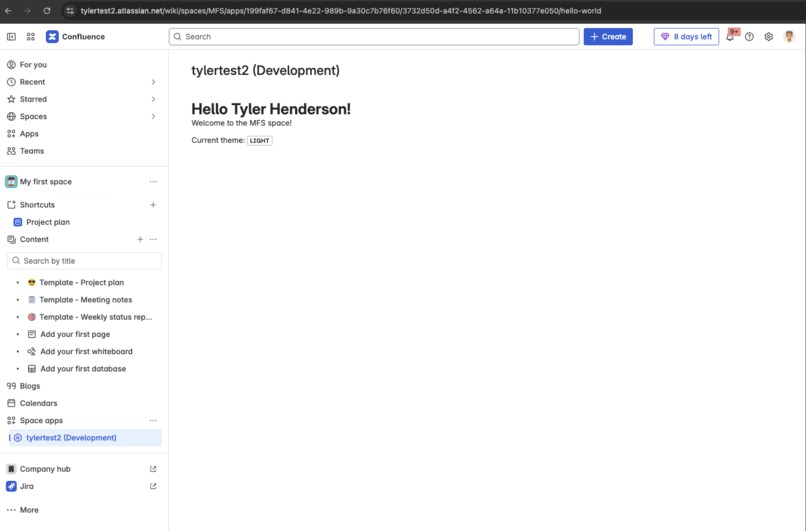This screenshot has width=806, height=531.
Task: Click the site info icon in address bar
Action: (x=70, y=11)
